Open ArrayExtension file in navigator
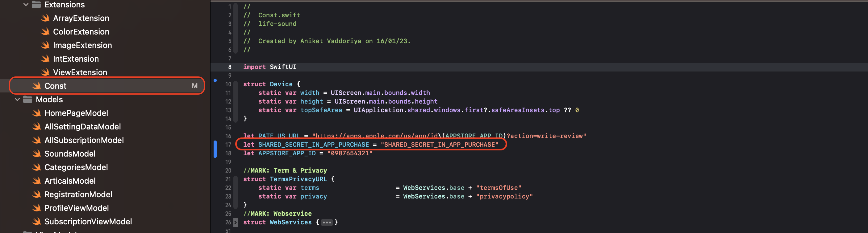 point(81,18)
